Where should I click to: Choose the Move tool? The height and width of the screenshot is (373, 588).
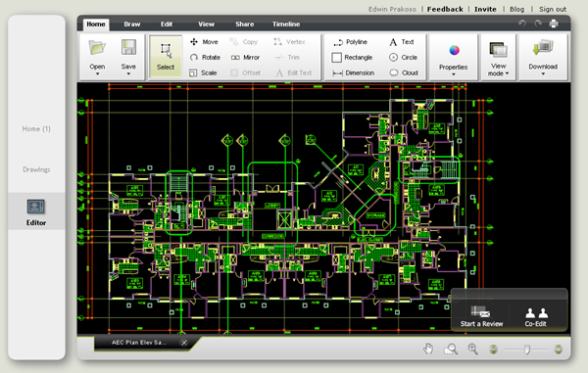(205, 42)
